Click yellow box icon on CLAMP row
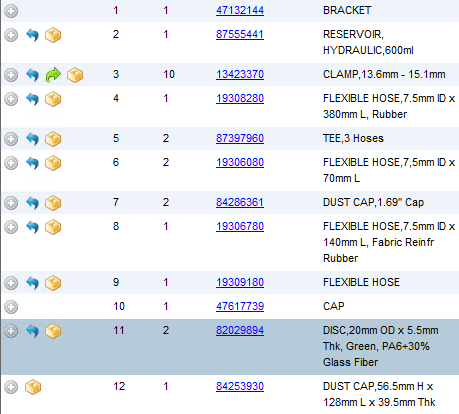 point(75,75)
